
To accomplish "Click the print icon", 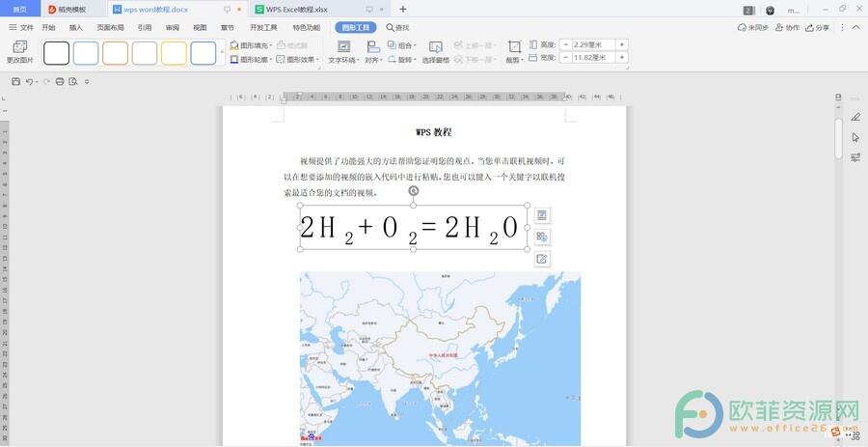I will 60,81.
